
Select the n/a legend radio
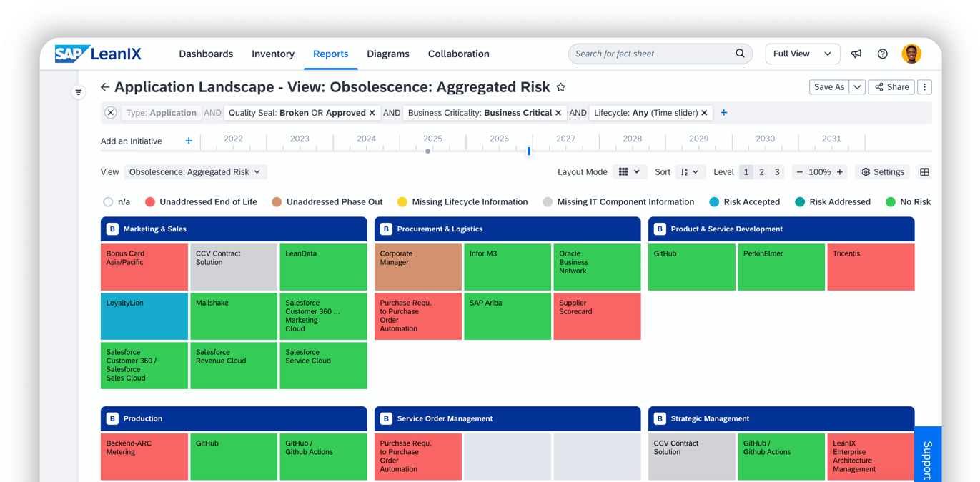[108, 201]
